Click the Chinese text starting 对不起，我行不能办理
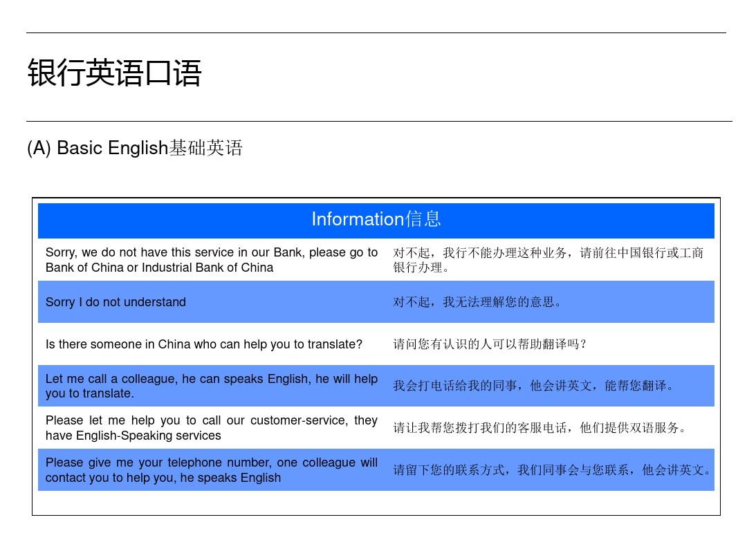 pos(548,259)
